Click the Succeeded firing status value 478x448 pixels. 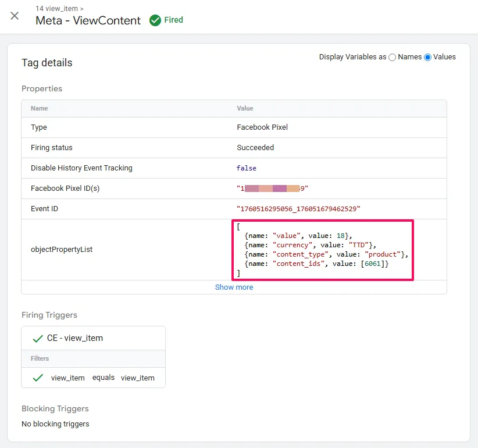(x=255, y=148)
